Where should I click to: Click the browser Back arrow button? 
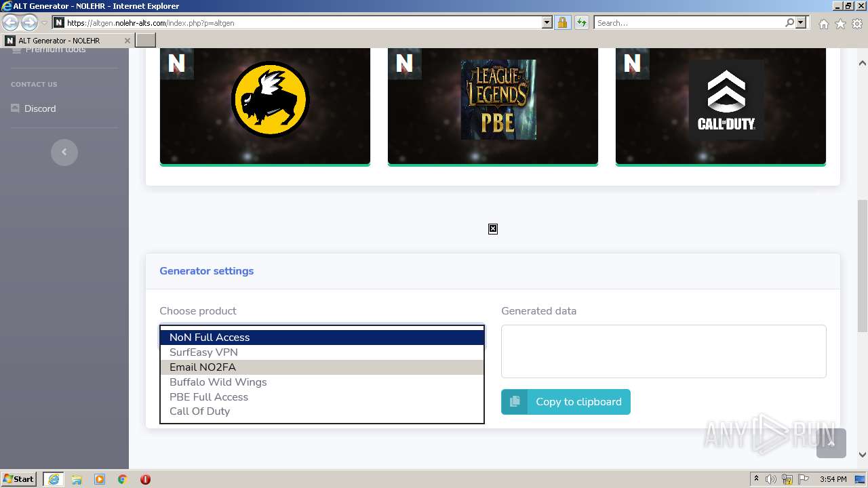[x=11, y=22]
